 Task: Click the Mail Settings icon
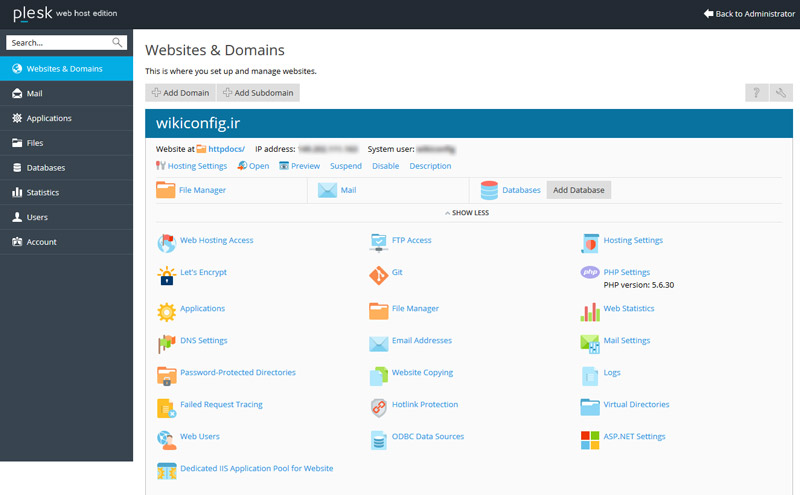(590, 344)
